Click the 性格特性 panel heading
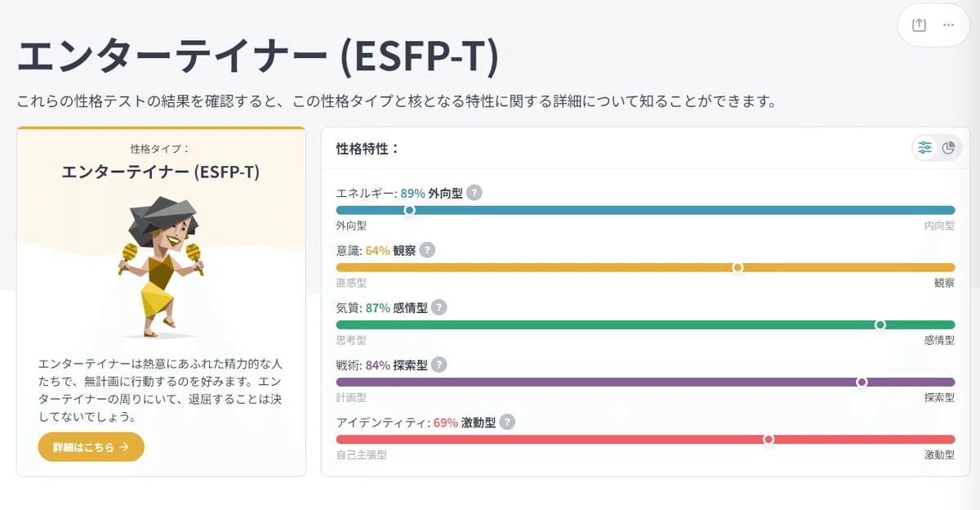Image resolution: width=980 pixels, height=510 pixels. 367,149
